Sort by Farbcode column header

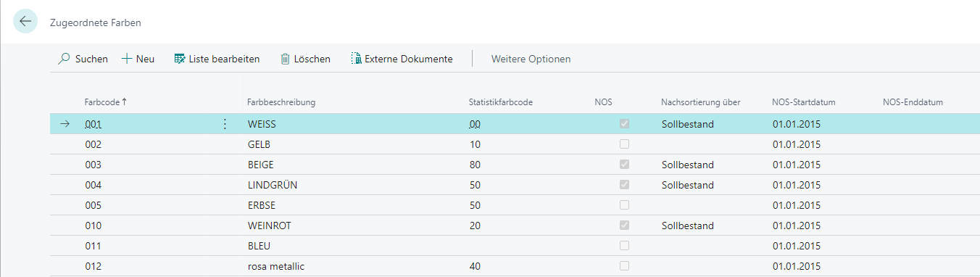106,102
